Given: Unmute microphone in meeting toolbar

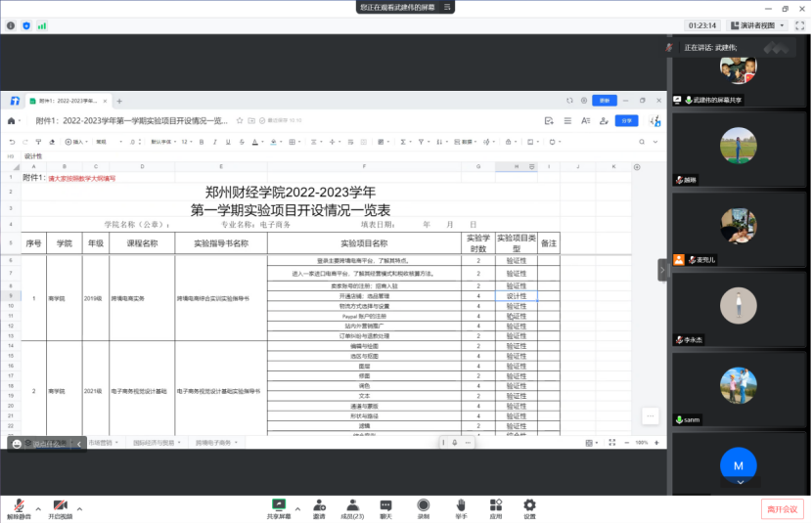Looking at the screenshot, I should click(19, 508).
